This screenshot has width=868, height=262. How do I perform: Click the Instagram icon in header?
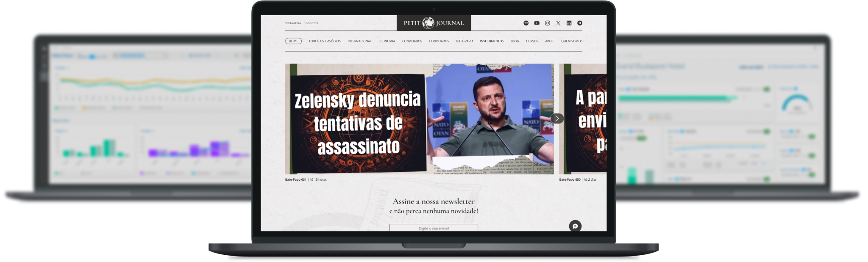[548, 23]
